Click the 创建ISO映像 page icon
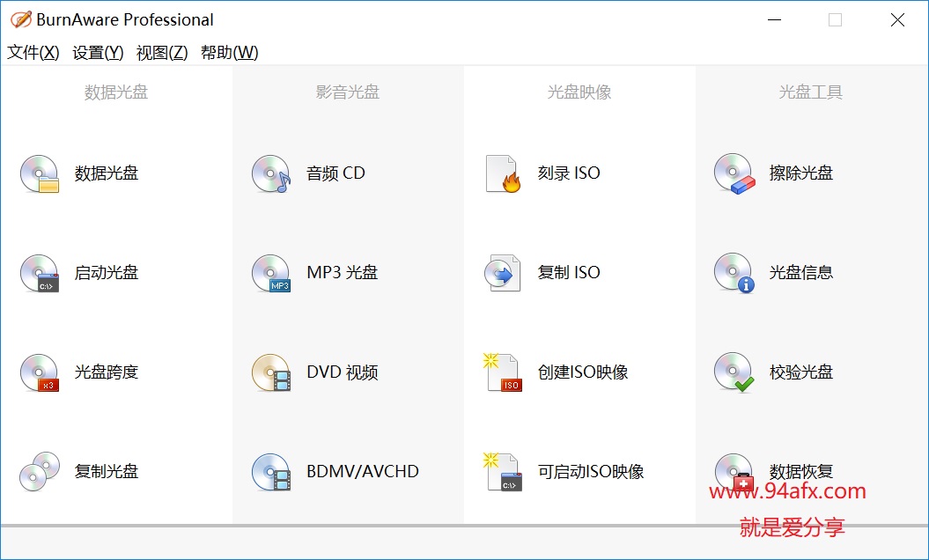Image resolution: width=929 pixels, height=560 pixels. click(503, 372)
